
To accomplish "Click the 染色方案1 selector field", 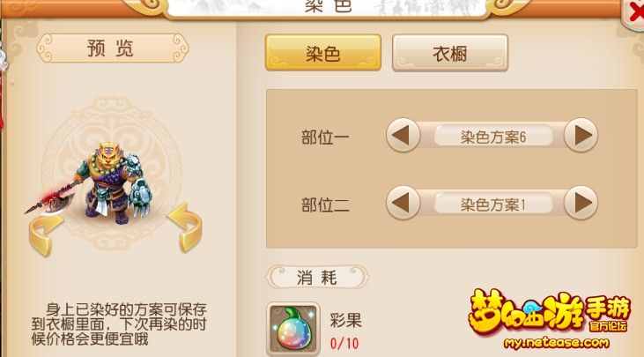I will [492, 205].
